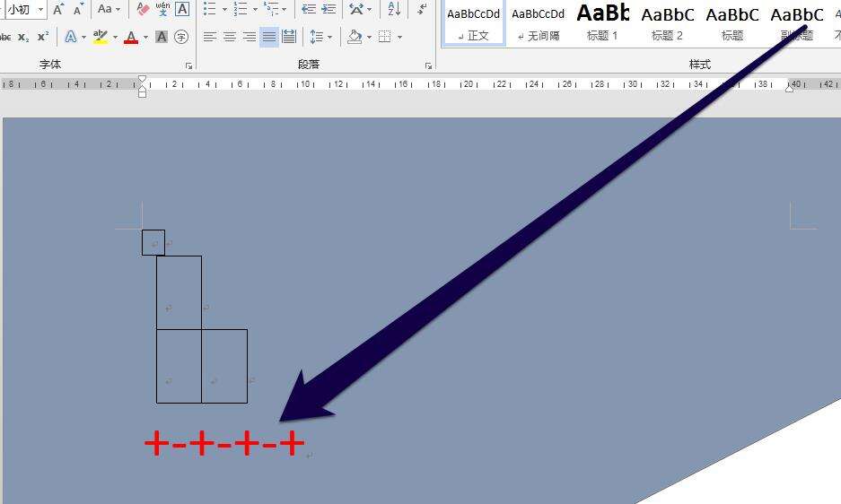The height and width of the screenshot is (504, 841).
Task: Decrease paragraph indent
Action: pyautogui.click(x=309, y=9)
